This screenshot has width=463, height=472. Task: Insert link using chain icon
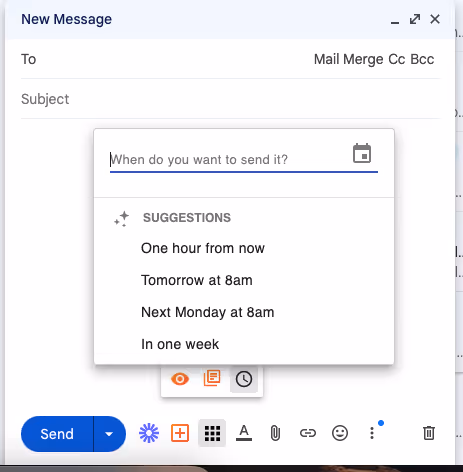(307, 433)
